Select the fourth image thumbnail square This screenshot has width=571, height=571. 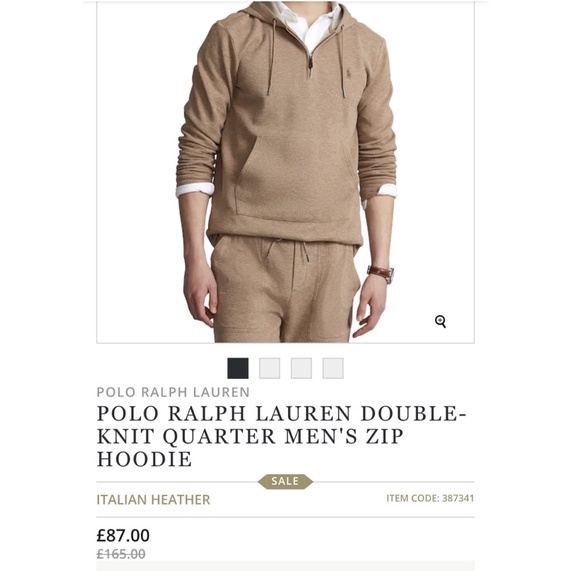click(x=333, y=368)
